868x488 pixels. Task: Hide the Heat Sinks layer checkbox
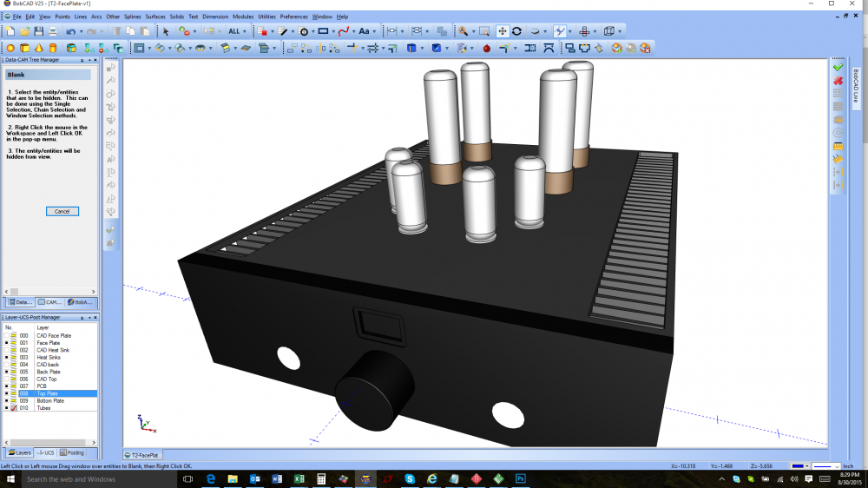pyautogui.click(x=7, y=358)
